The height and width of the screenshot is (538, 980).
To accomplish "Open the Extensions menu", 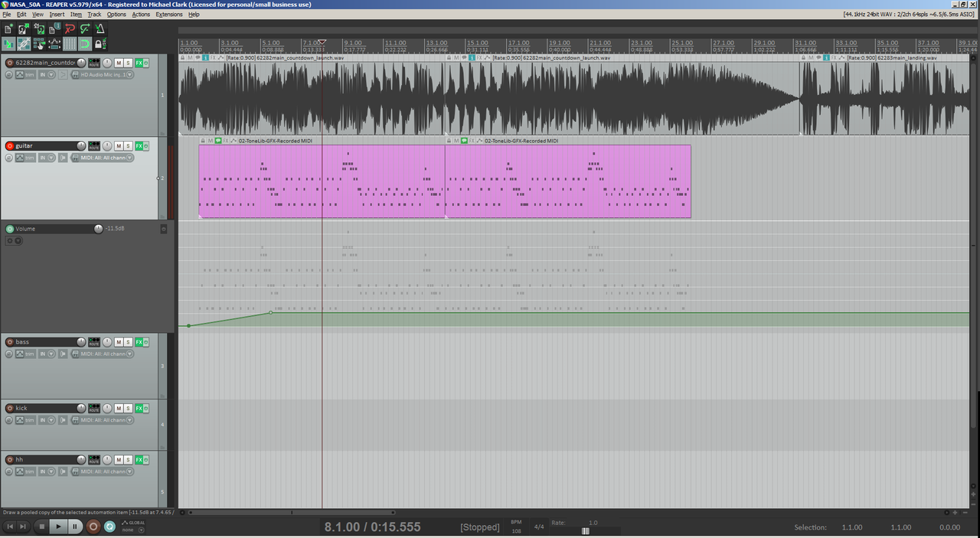I will [x=169, y=15].
